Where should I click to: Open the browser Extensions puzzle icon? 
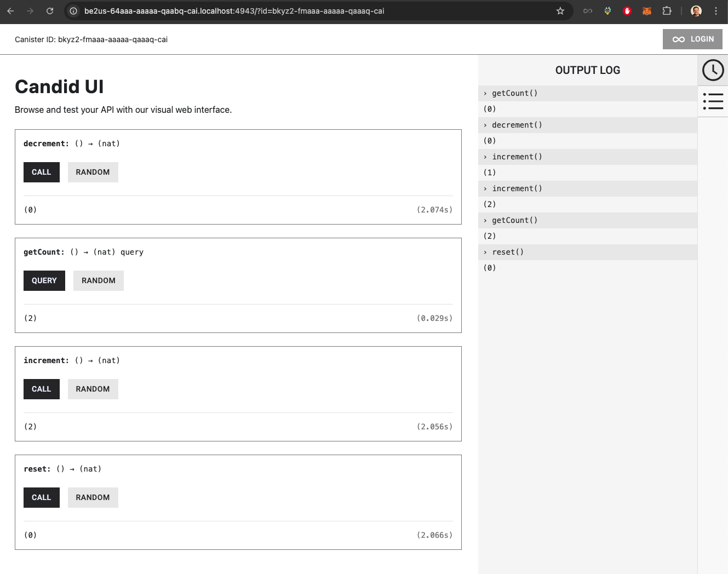(667, 11)
